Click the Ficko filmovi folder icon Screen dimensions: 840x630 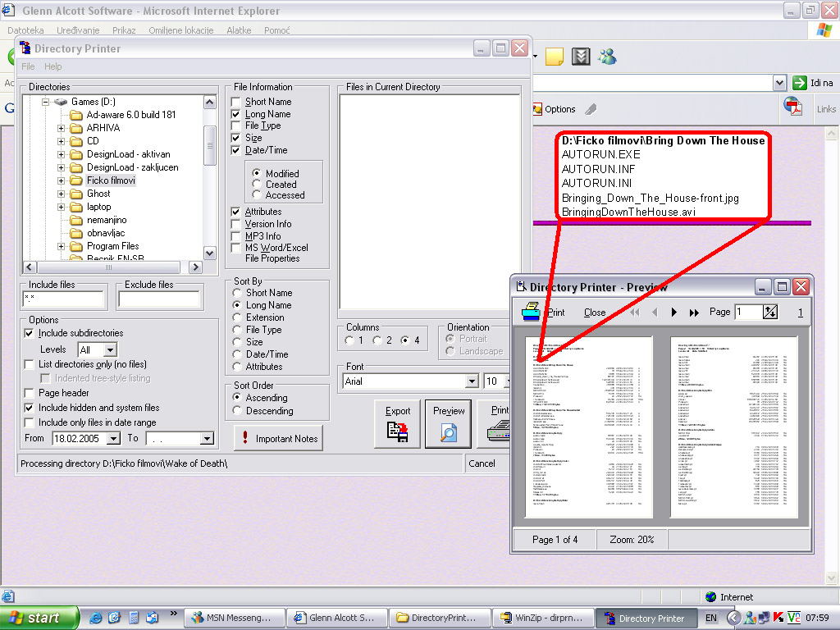(76, 180)
